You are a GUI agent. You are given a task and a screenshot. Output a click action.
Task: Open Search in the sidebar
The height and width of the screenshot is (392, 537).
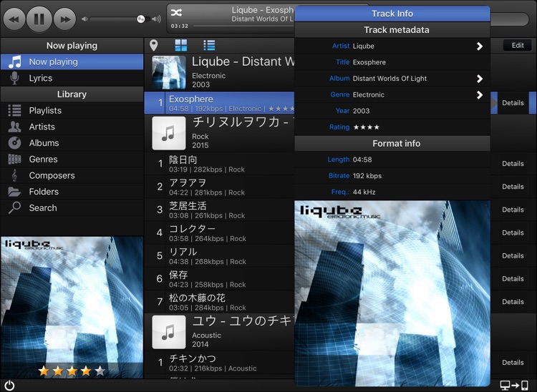pos(72,207)
